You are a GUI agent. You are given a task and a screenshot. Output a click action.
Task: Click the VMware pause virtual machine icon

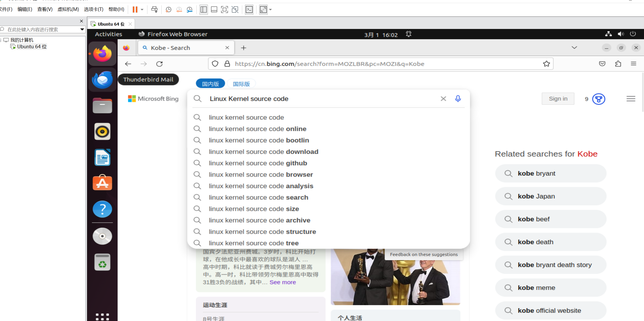pos(135,10)
